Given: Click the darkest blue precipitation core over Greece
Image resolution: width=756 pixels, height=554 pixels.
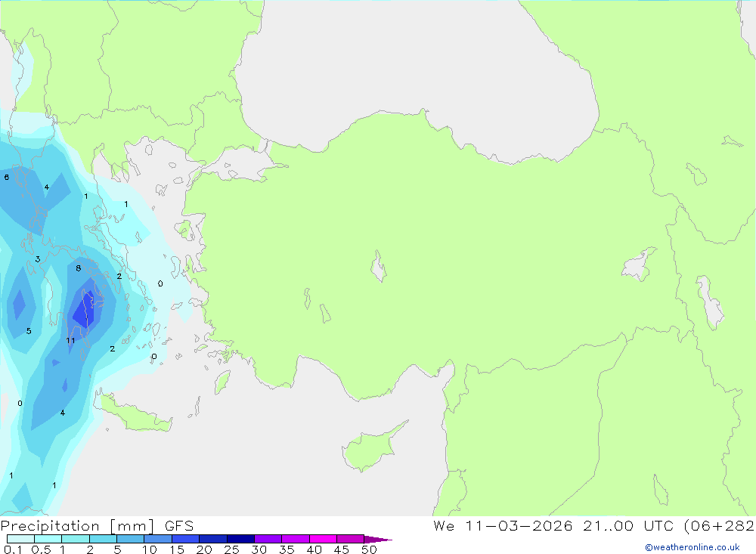Looking at the screenshot, I should 85,310.
